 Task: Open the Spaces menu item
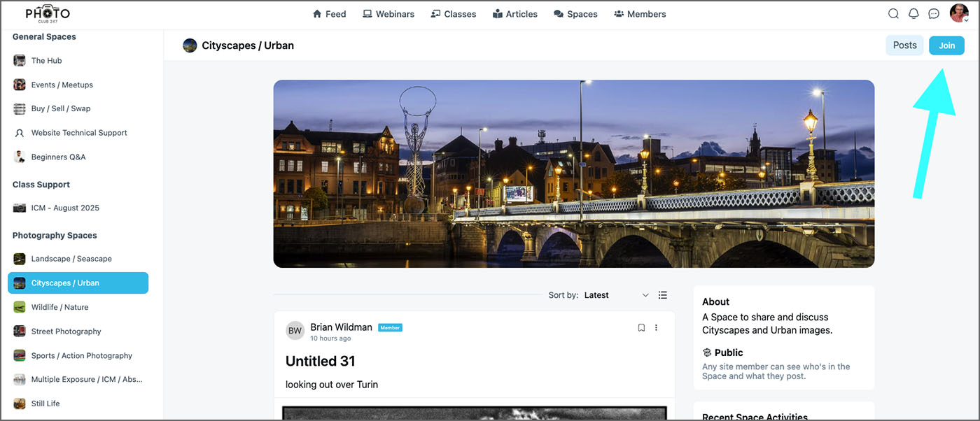(575, 14)
